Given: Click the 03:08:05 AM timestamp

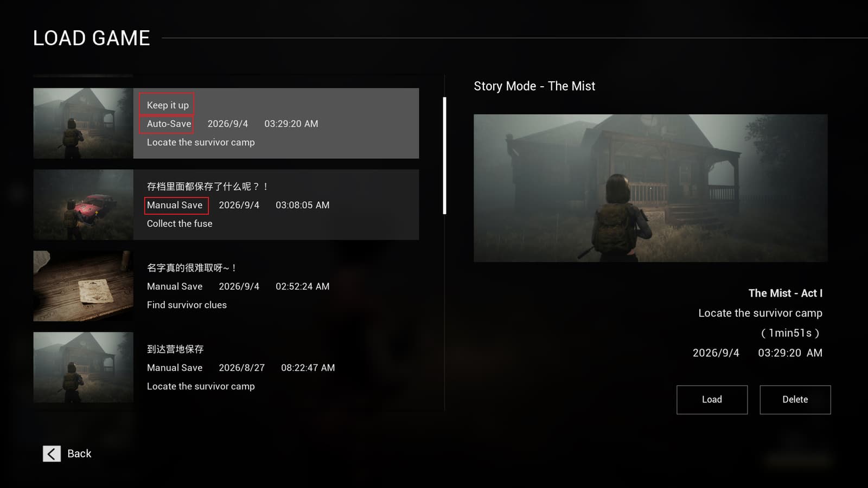Looking at the screenshot, I should [303, 205].
